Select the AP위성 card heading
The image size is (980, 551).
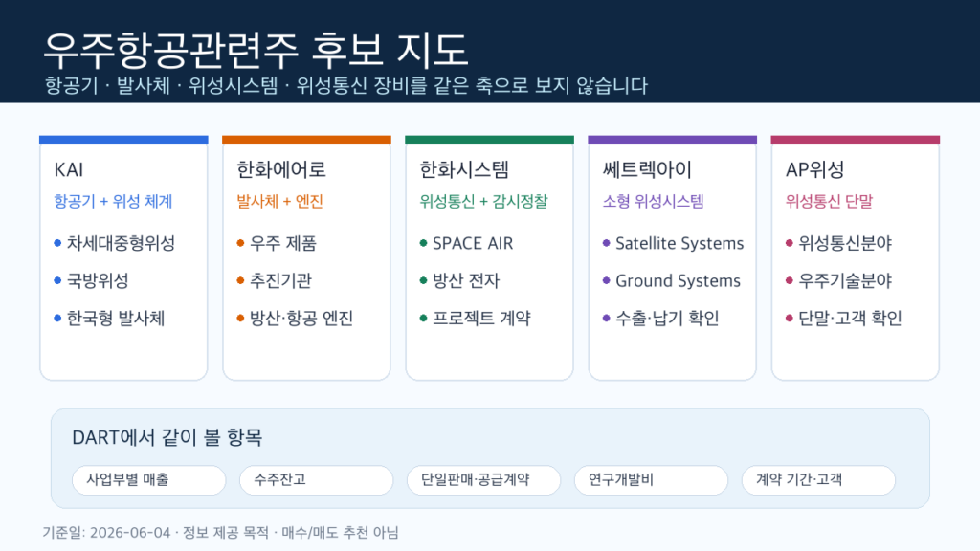click(x=815, y=169)
